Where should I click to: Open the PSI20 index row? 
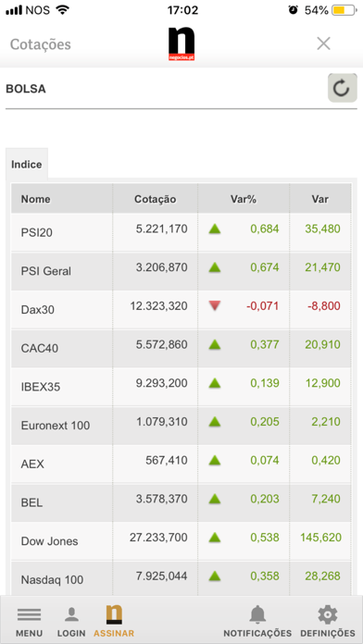click(181, 231)
